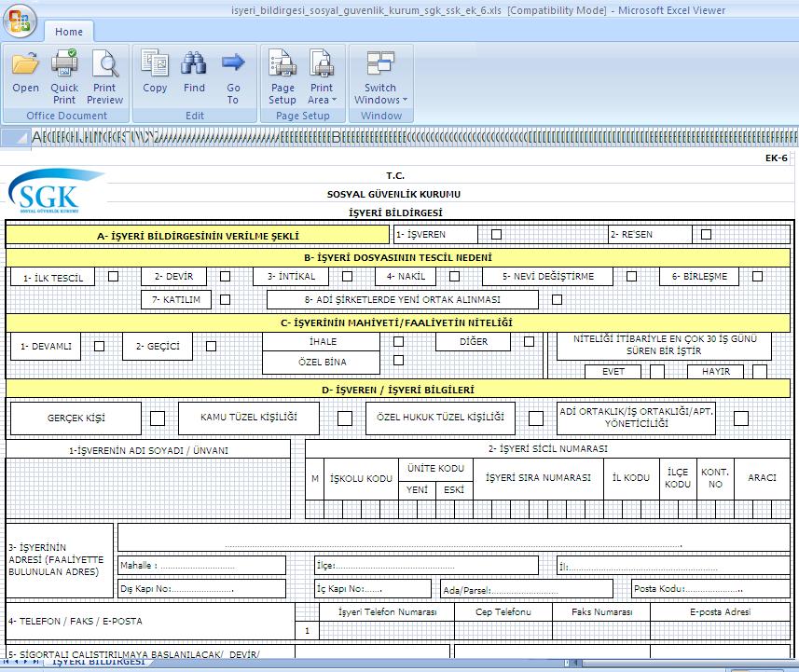Check the DEVİR box

pyautogui.click(x=225, y=276)
